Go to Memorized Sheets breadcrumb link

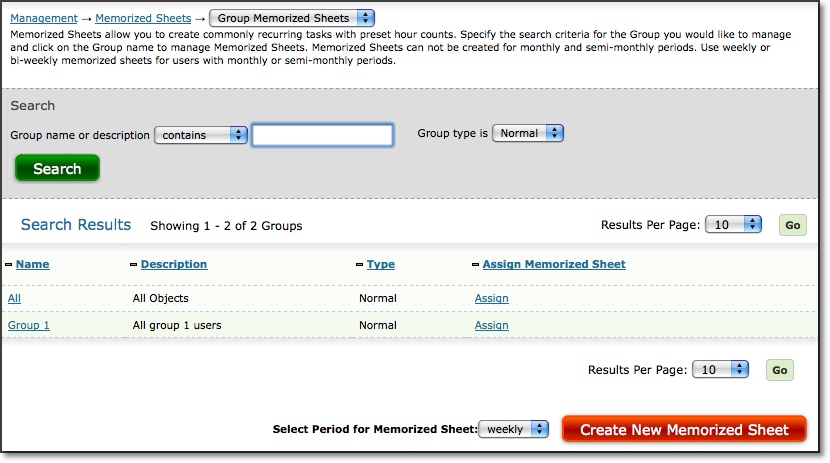click(143, 18)
